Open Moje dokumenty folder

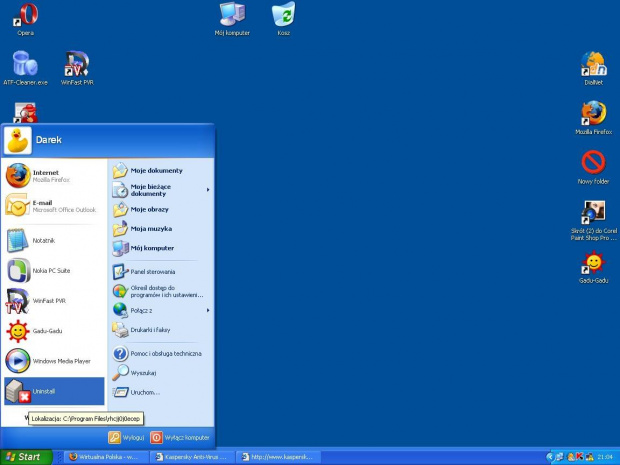tap(161, 170)
